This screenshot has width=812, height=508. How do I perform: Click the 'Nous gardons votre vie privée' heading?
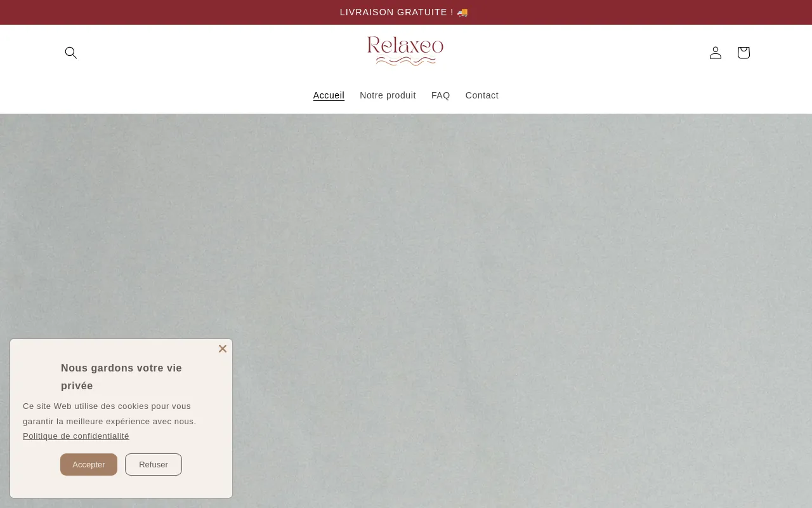point(121,377)
